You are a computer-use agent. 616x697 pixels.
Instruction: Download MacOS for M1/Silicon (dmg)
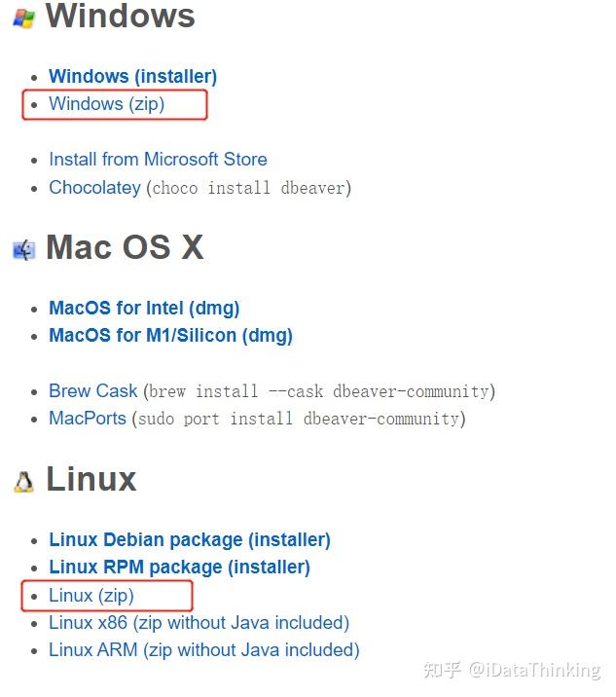pyautogui.click(x=170, y=336)
